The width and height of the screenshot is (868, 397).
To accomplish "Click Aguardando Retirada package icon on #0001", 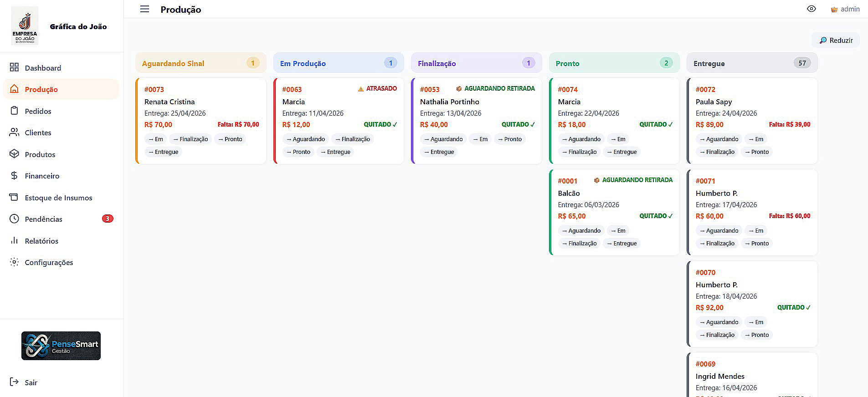I will 596,180.
